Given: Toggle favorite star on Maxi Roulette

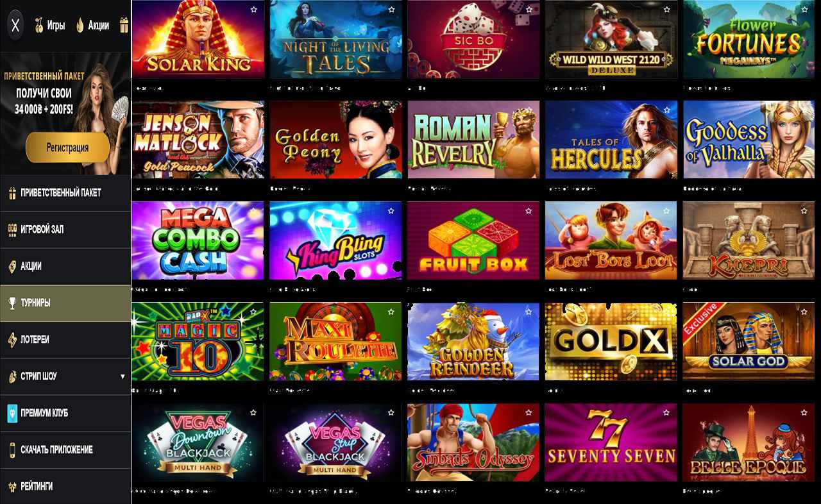Looking at the screenshot, I should click(x=391, y=312).
